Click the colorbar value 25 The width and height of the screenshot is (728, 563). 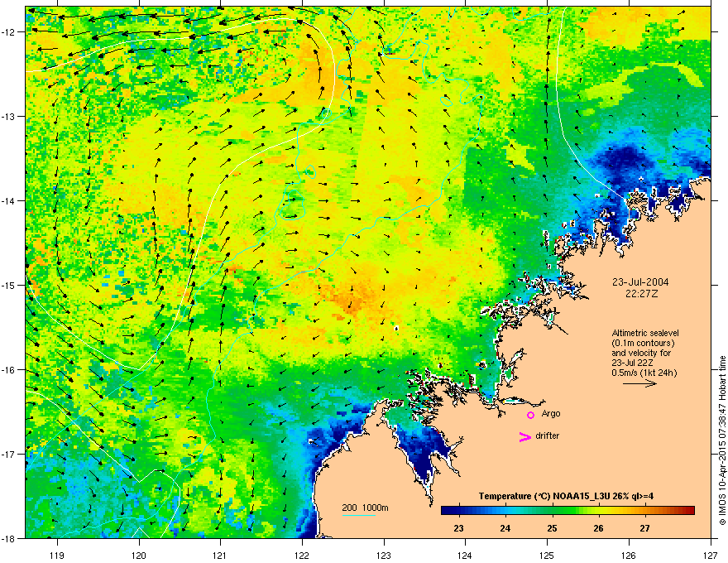pyautogui.click(x=552, y=528)
